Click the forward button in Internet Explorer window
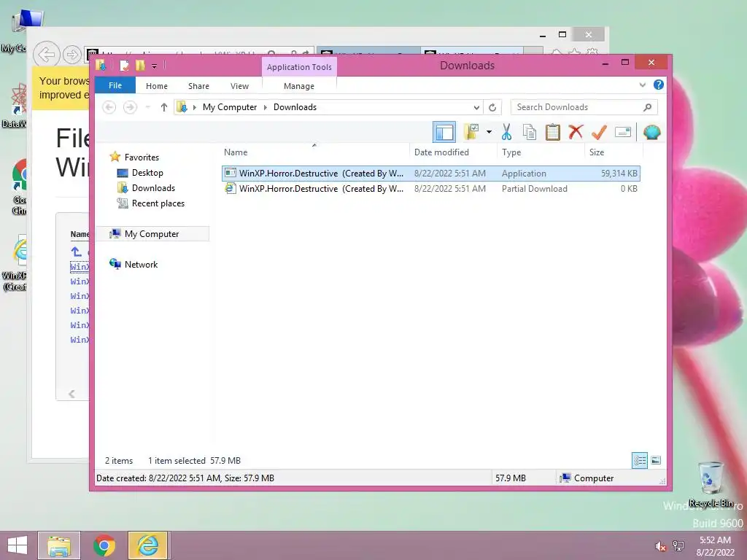The height and width of the screenshot is (560, 747). point(71,55)
